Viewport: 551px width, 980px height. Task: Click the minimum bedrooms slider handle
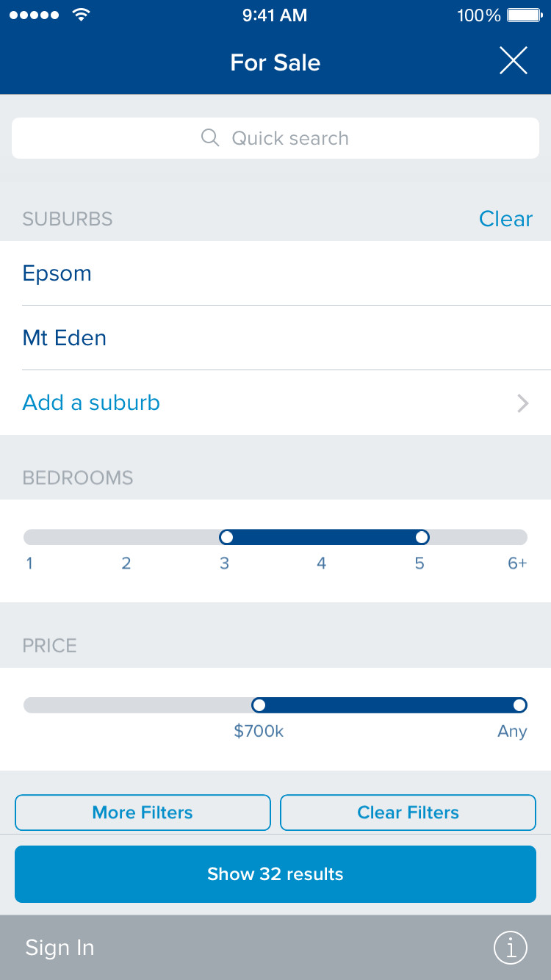coord(226,537)
